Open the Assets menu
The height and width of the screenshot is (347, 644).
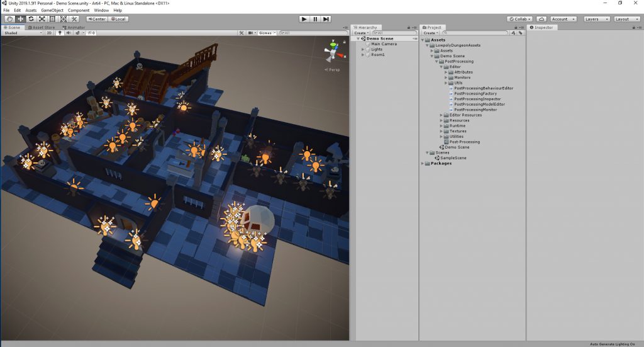31,10
